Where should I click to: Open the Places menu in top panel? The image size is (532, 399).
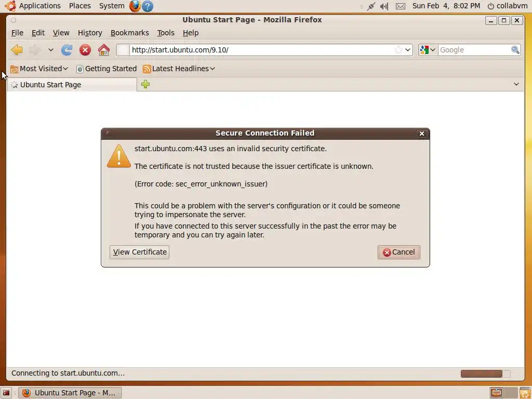(79, 6)
